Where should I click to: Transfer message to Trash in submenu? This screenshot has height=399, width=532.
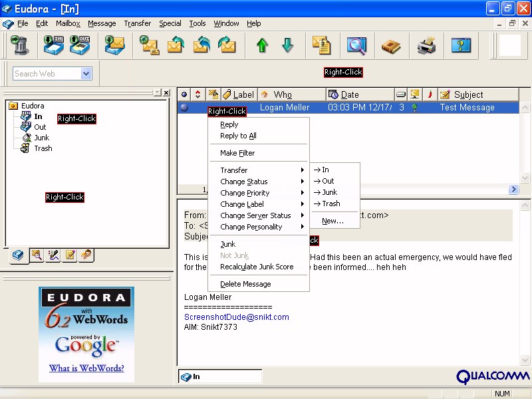pyautogui.click(x=335, y=203)
